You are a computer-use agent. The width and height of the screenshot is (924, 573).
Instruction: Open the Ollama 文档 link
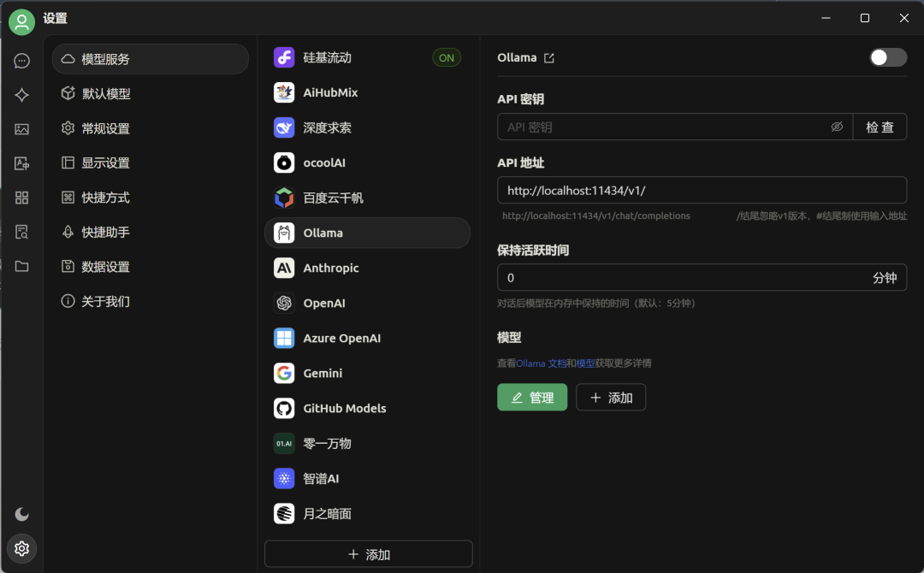542,363
